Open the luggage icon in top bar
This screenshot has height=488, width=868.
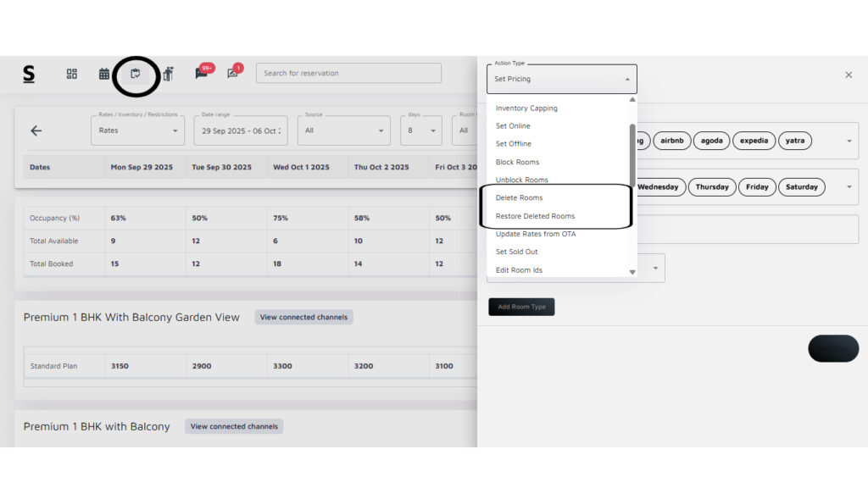(x=168, y=74)
